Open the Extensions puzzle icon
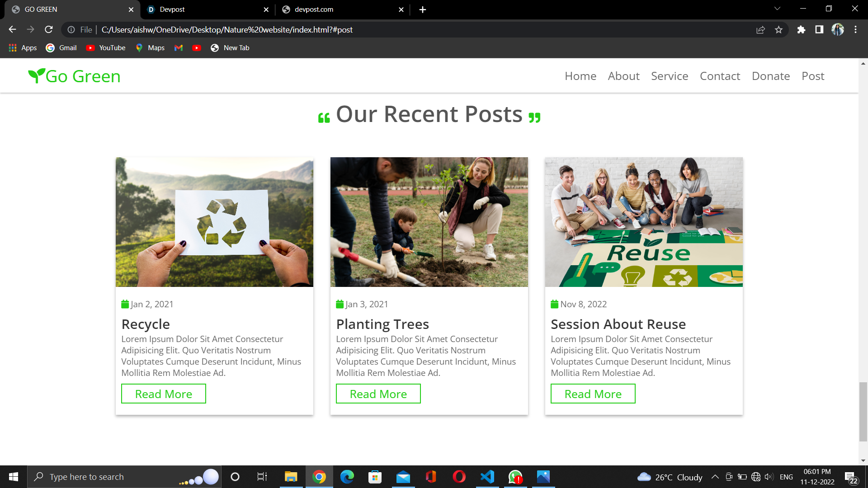The width and height of the screenshot is (868, 488). [x=801, y=30]
